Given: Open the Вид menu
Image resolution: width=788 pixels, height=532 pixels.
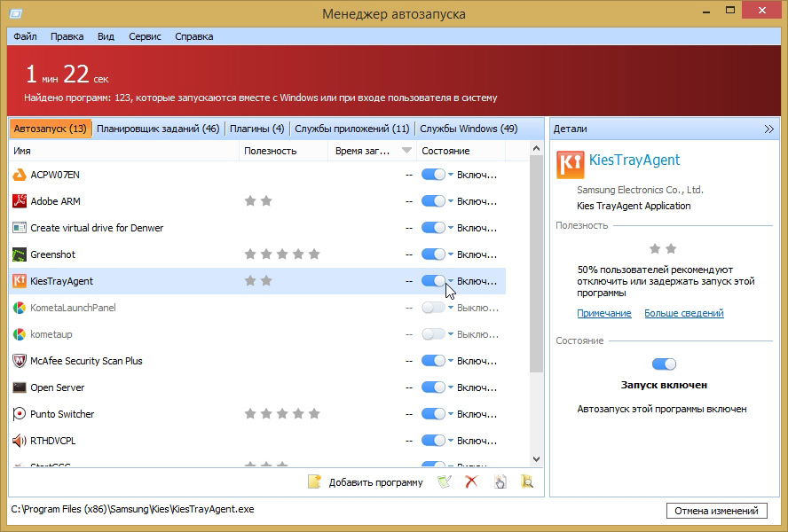Looking at the screenshot, I should click(x=106, y=36).
